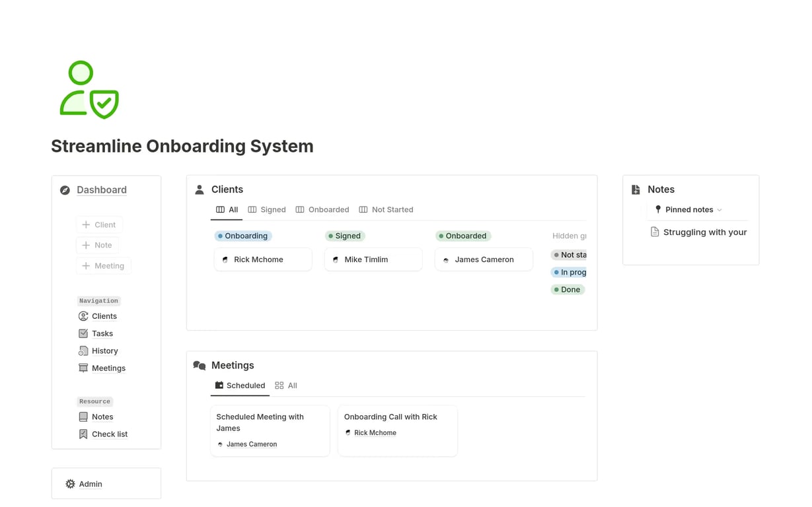Click the green user shield page icon
Image resolution: width=812 pixels, height=507 pixels.
[89, 90]
